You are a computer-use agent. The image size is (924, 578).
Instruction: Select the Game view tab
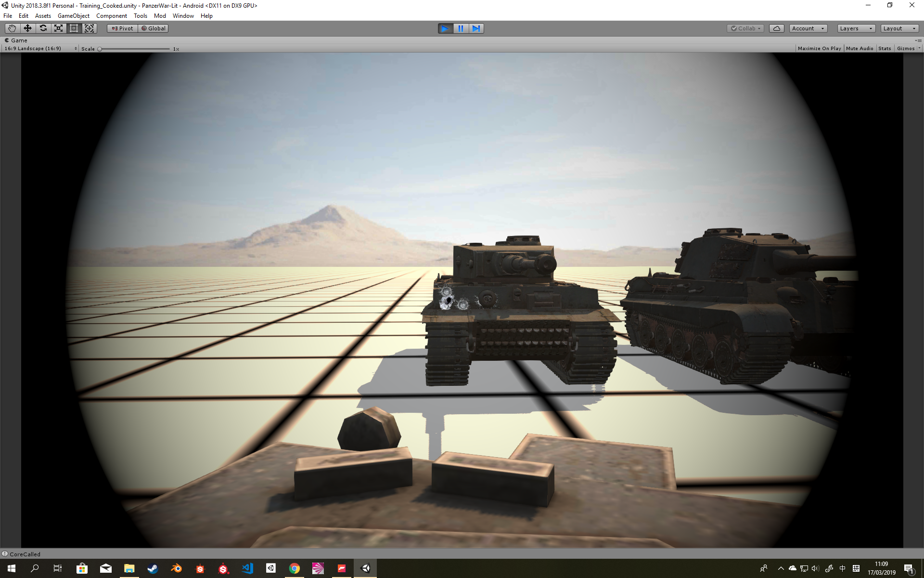(16, 40)
